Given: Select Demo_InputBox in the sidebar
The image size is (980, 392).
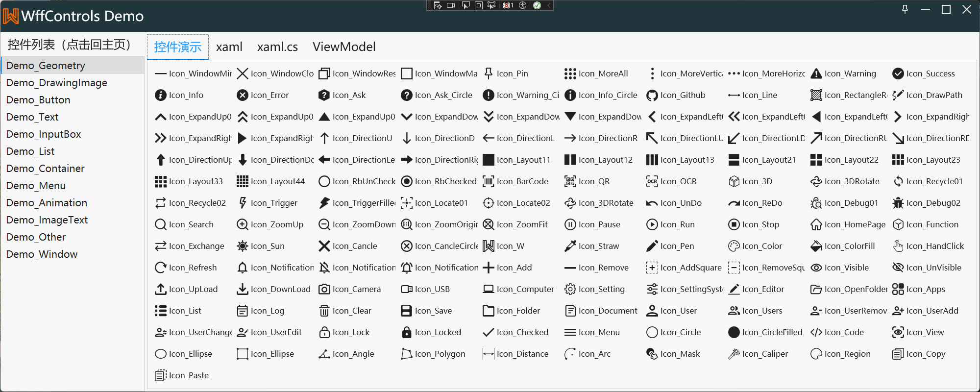Looking at the screenshot, I should coord(73,134).
